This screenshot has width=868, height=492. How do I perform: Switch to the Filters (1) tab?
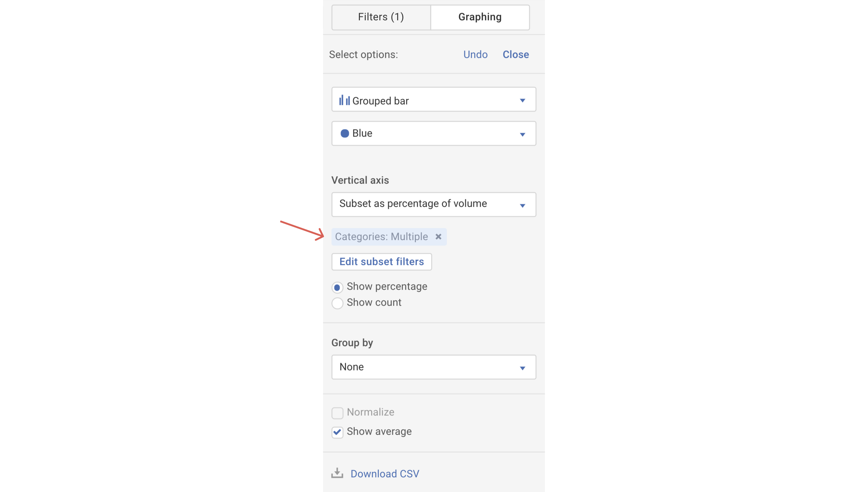click(381, 17)
